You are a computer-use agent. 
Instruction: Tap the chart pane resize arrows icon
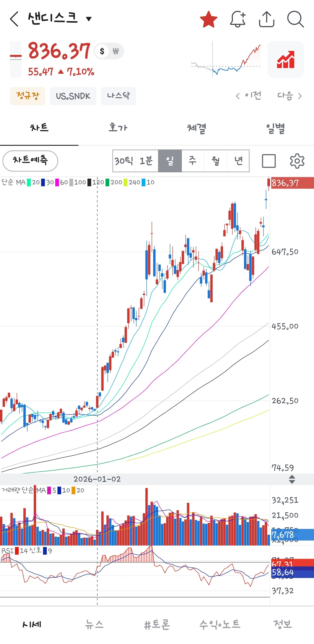coord(292,479)
